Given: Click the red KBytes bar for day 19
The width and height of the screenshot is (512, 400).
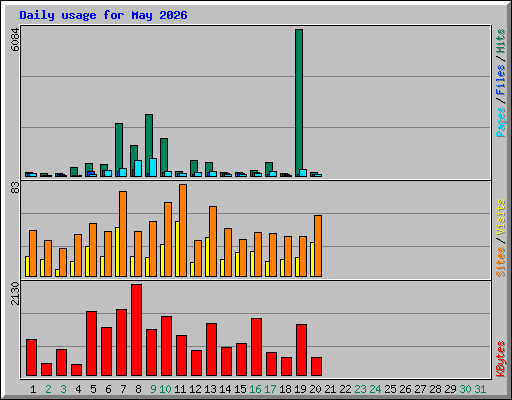Looking at the screenshot, I should click(x=302, y=350).
